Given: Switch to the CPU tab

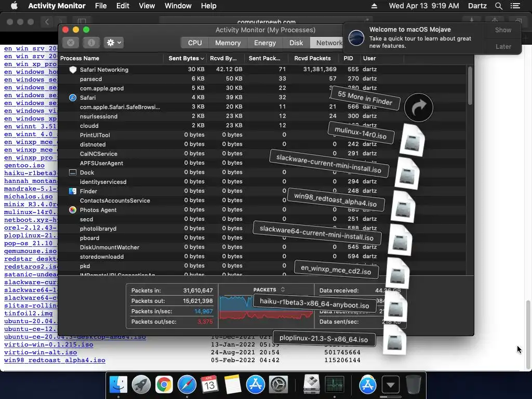Looking at the screenshot, I should [x=195, y=43].
